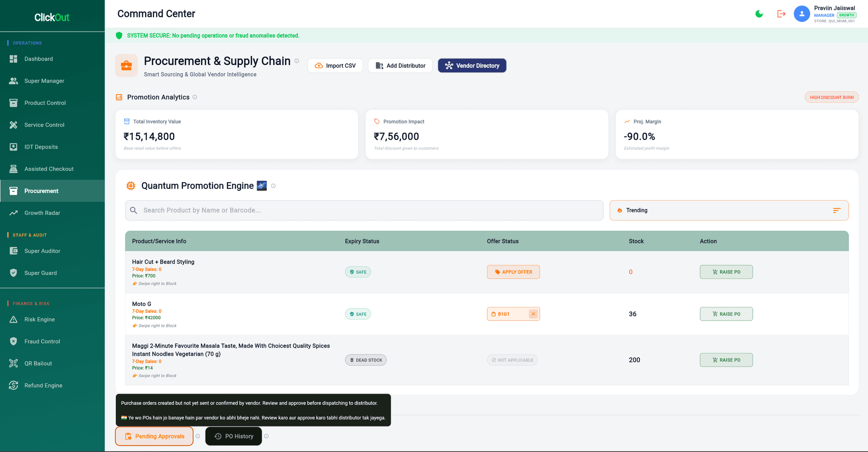Click the stock value 200 for Maggi
868x452 pixels.
tap(634, 360)
